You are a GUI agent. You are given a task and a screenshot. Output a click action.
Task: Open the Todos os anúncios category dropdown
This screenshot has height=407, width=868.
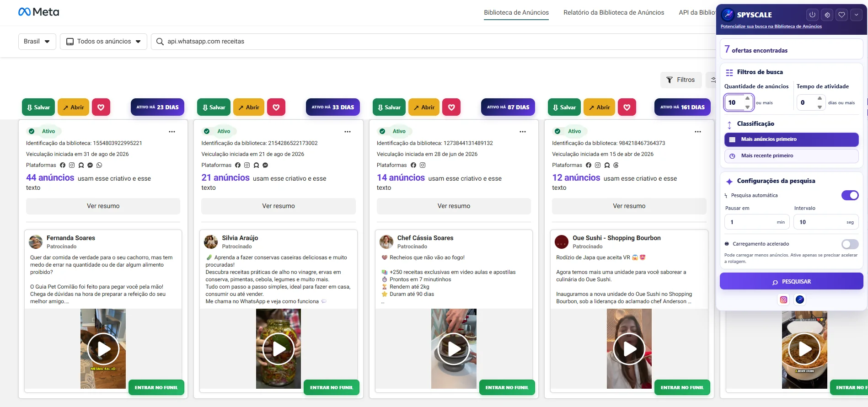point(103,42)
